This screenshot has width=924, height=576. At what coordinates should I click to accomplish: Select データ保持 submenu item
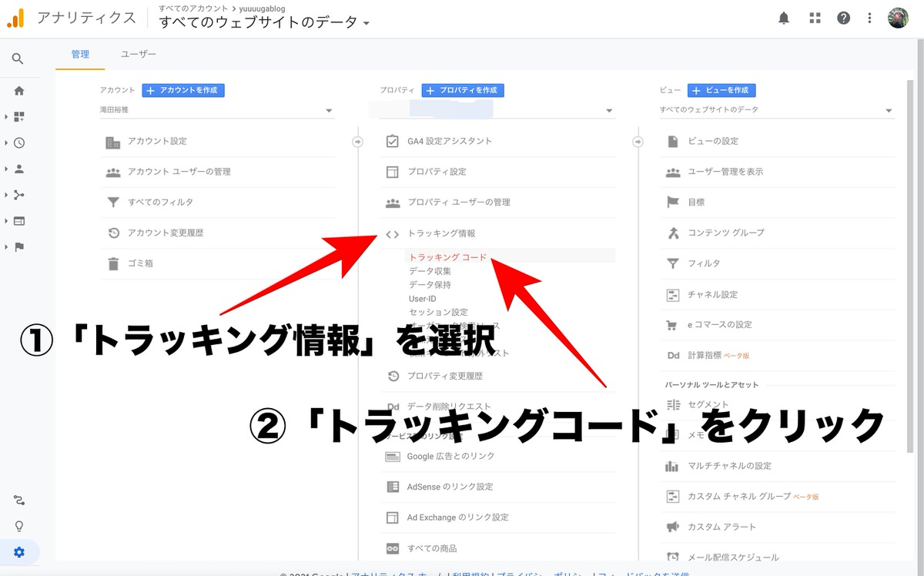[x=430, y=285]
